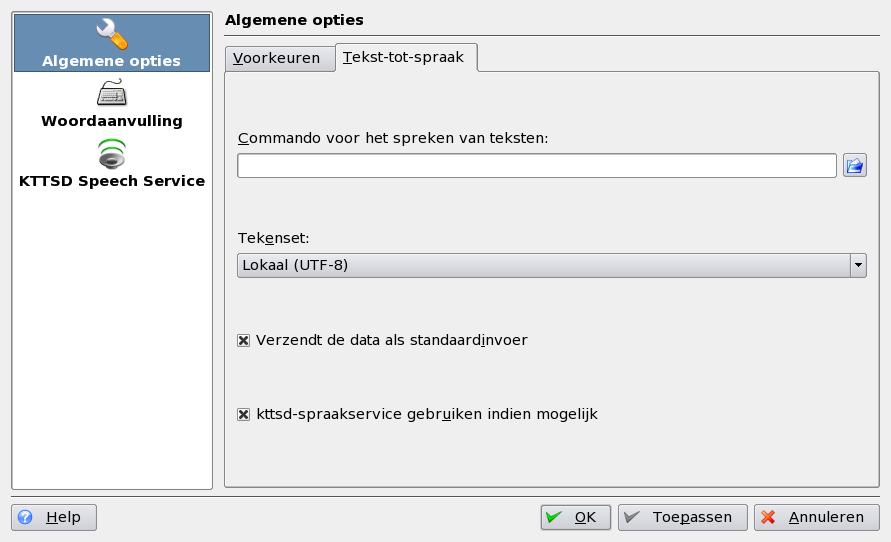The height and width of the screenshot is (542, 891).
Task: Switch to the Voorkeuren tab
Action: click(277, 58)
